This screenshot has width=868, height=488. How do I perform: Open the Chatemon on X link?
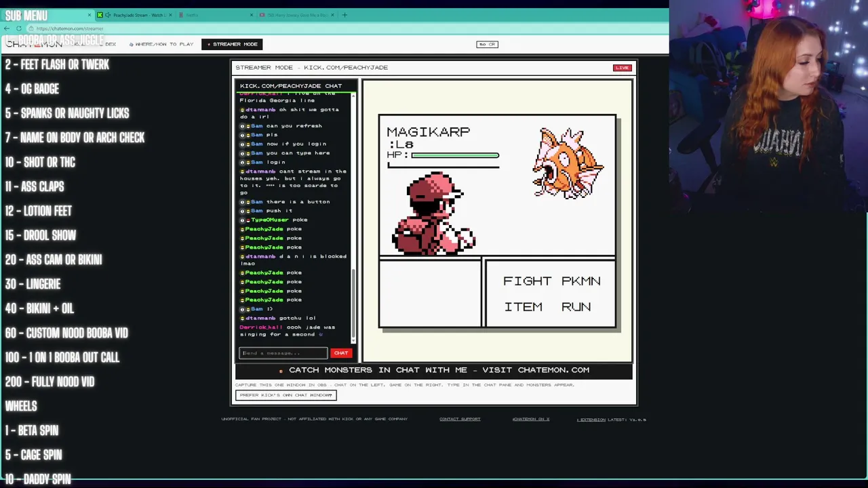click(x=531, y=419)
